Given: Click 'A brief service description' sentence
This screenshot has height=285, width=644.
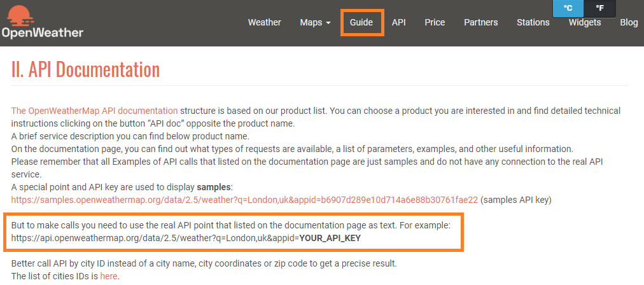Looking at the screenshot, I should click(130, 136).
